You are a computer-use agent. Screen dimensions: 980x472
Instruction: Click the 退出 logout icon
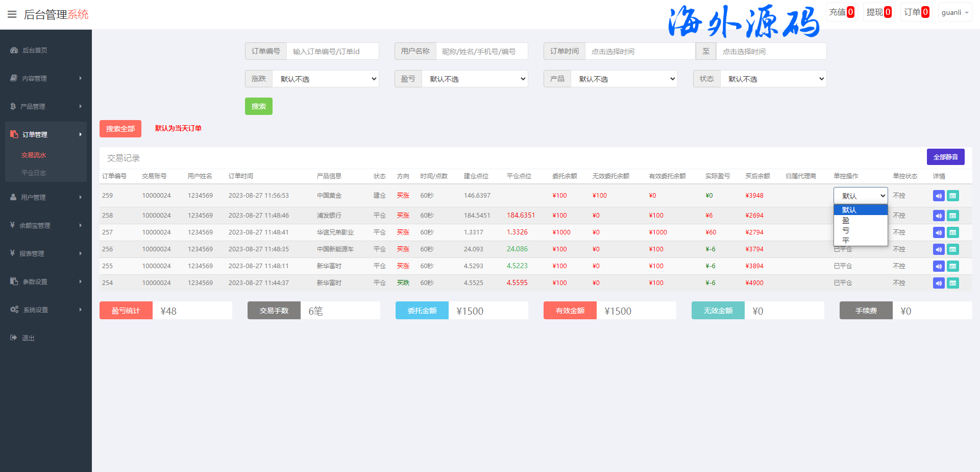[x=14, y=338]
